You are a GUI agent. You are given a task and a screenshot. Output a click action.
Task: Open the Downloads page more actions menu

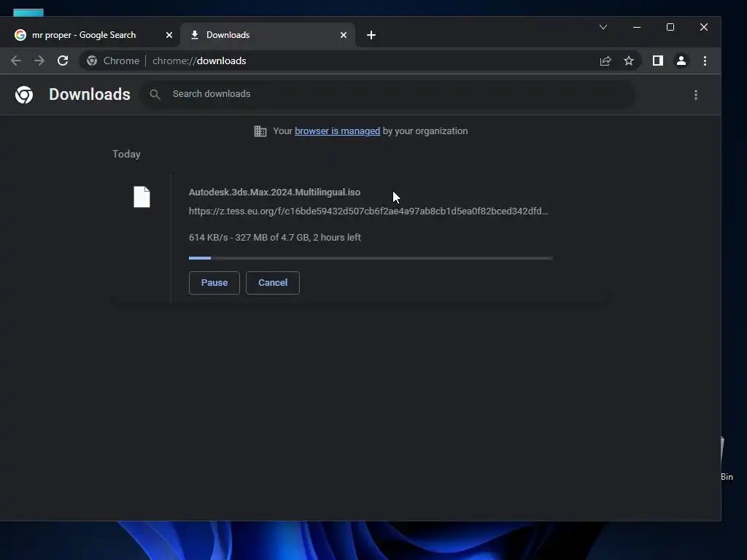point(696,95)
